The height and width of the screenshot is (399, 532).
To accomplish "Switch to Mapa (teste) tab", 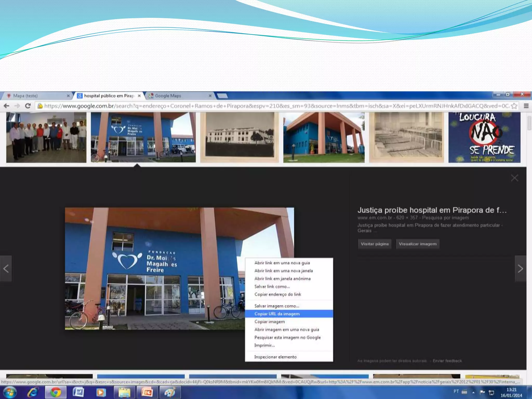I will coord(25,96).
